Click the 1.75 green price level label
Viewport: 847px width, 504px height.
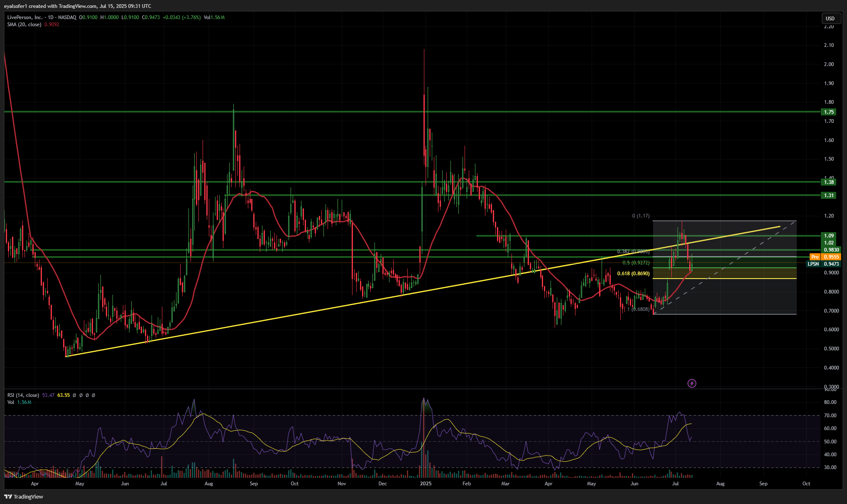click(x=829, y=112)
